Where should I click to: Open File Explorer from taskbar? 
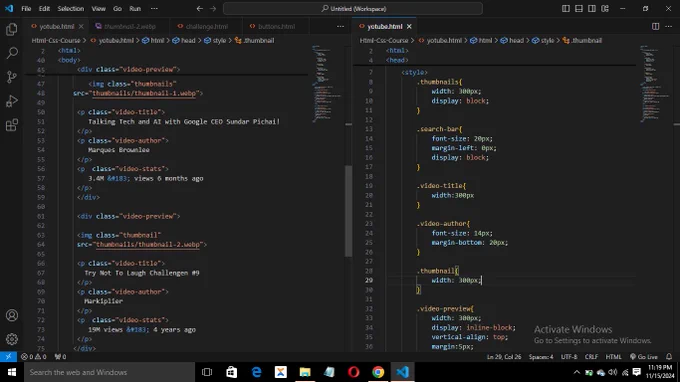(305, 372)
